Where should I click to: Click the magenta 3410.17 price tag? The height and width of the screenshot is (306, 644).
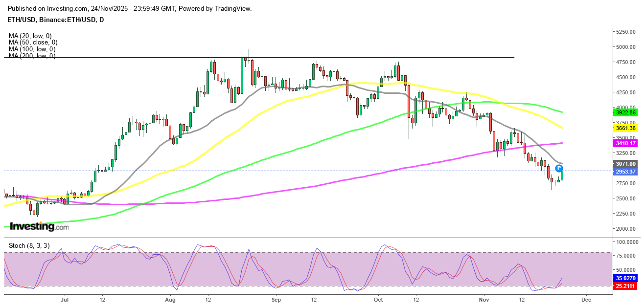point(625,143)
